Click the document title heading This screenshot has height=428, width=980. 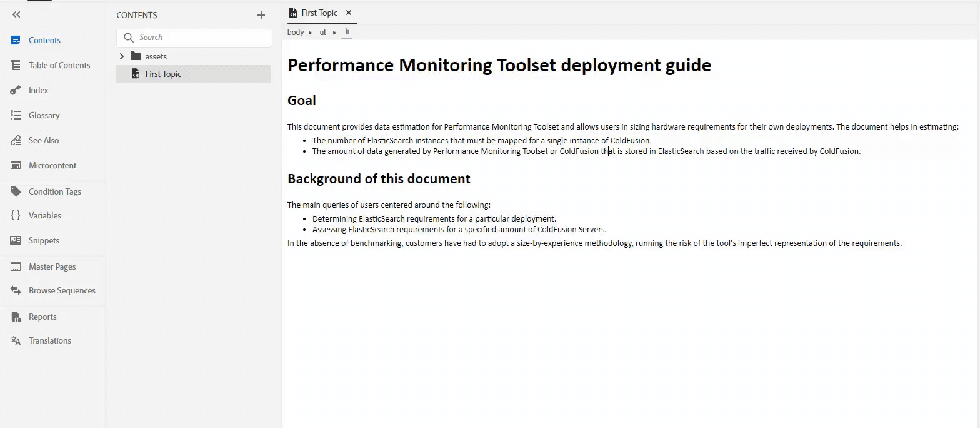[499, 65]
